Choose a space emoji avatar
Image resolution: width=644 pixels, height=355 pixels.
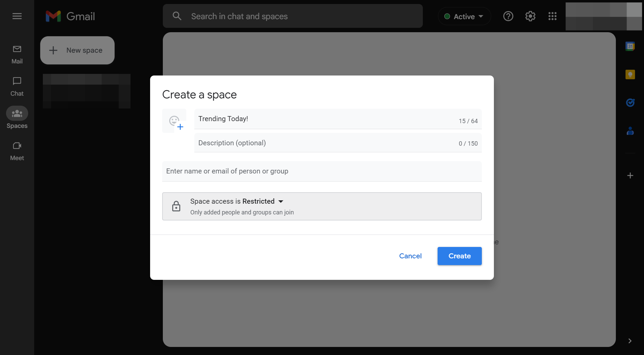click(174, 121)
